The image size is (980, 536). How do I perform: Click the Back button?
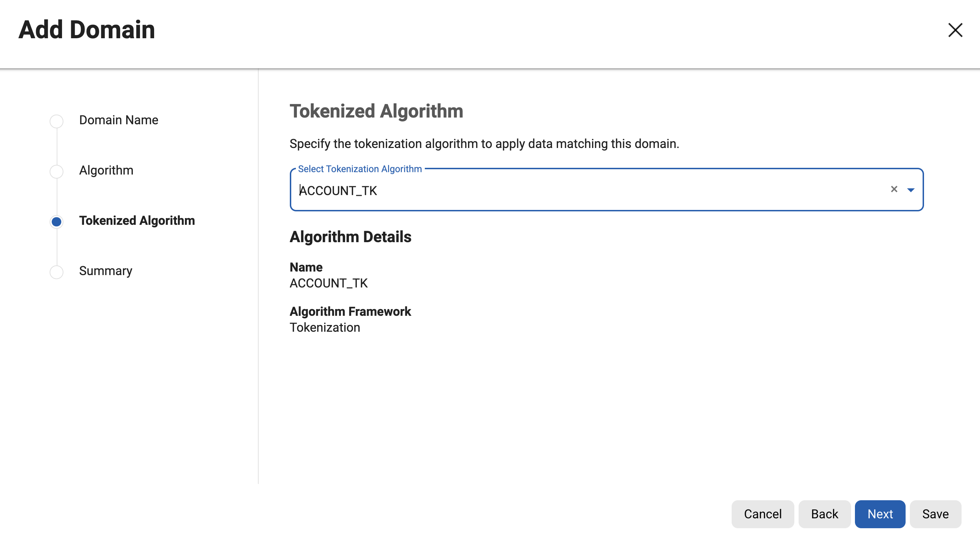tap(824, 514)
